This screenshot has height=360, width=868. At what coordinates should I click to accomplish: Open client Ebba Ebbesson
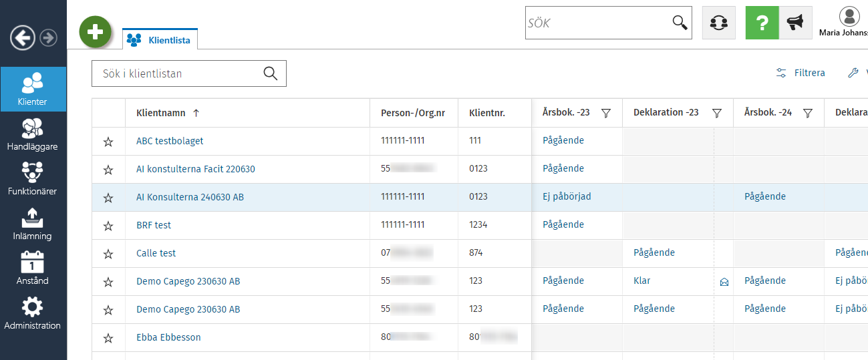(168, 337)
